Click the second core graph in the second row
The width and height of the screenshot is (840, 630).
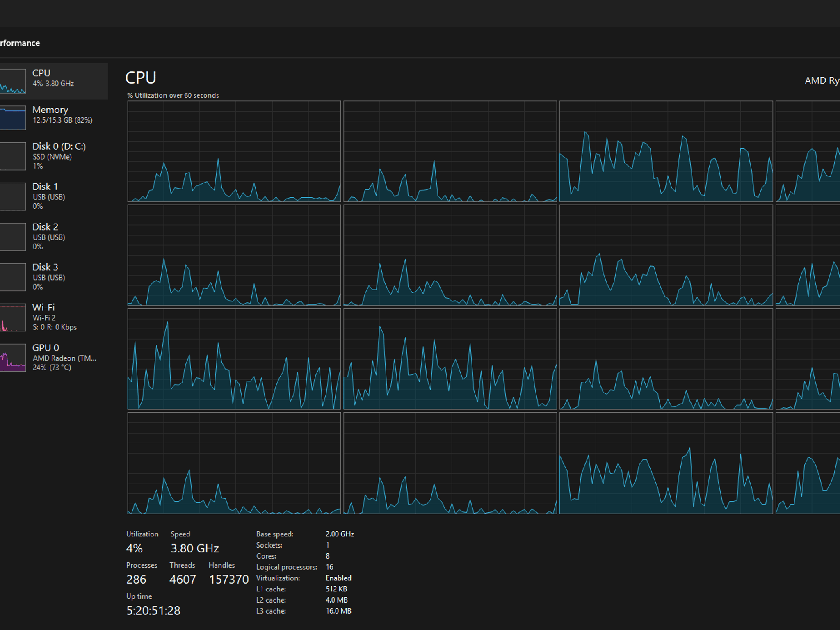coord(450,255)
